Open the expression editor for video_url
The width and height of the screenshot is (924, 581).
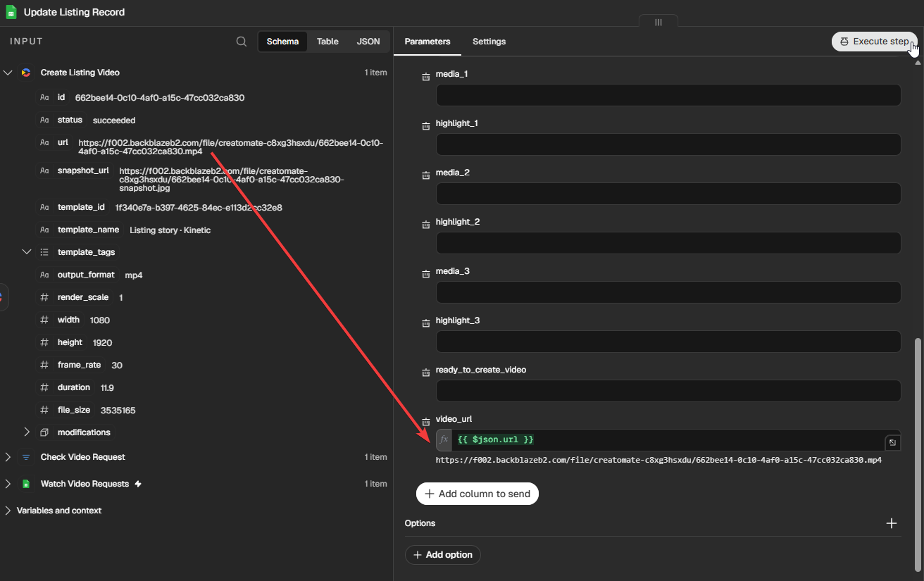[x=892, y=442]
